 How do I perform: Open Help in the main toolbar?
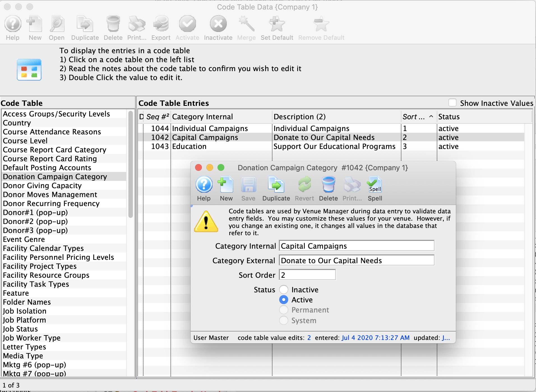[13, 24]
